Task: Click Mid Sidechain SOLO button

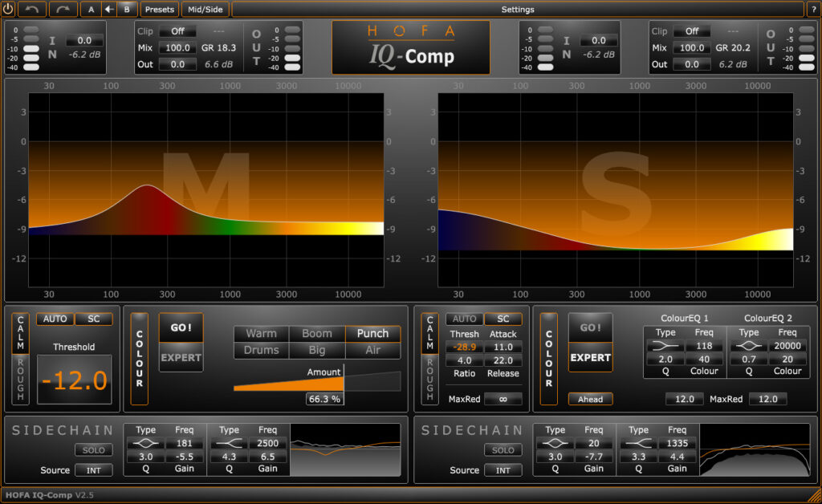Action: coord(94,450)
